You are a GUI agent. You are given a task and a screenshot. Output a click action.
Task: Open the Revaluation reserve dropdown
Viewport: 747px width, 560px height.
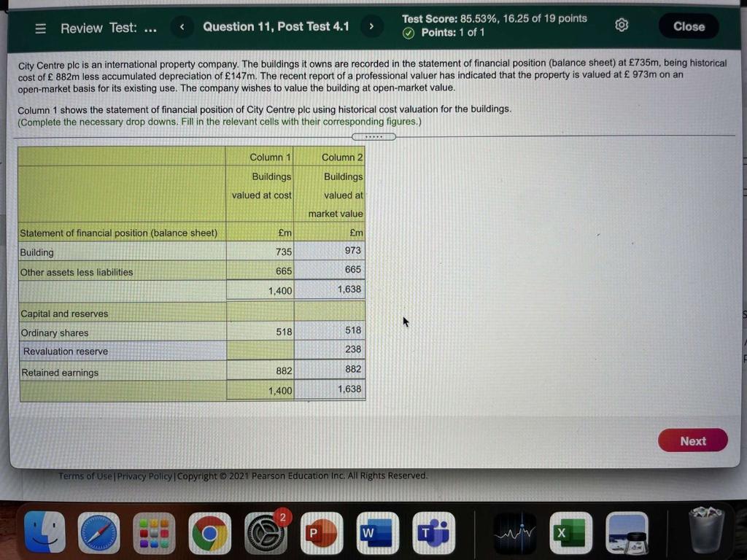click(123, 351)
